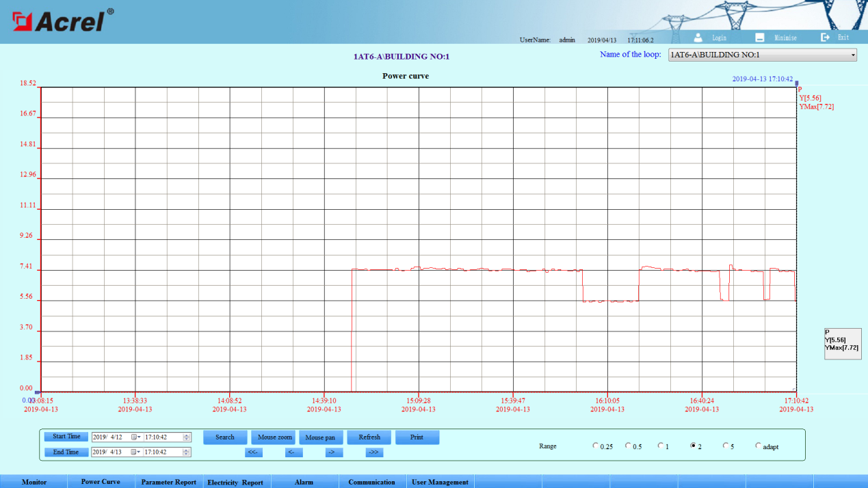Click the Minimise icon in header
This screenshot has width=868, height=488.
[x=760, y=38]
